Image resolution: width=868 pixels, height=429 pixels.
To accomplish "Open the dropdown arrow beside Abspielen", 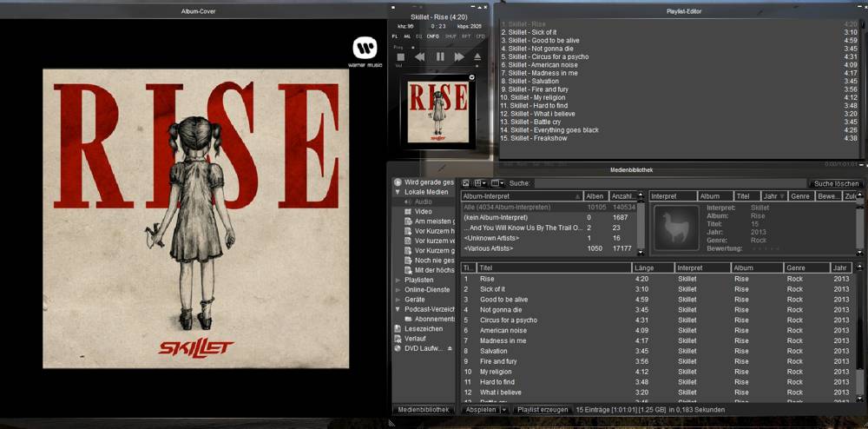I will pyautogui.click(x=504, y=410).
